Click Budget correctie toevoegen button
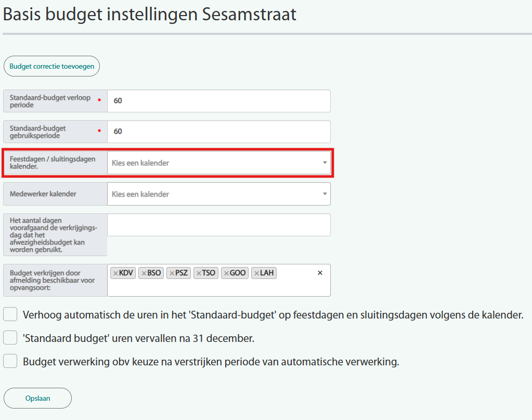 51,66
